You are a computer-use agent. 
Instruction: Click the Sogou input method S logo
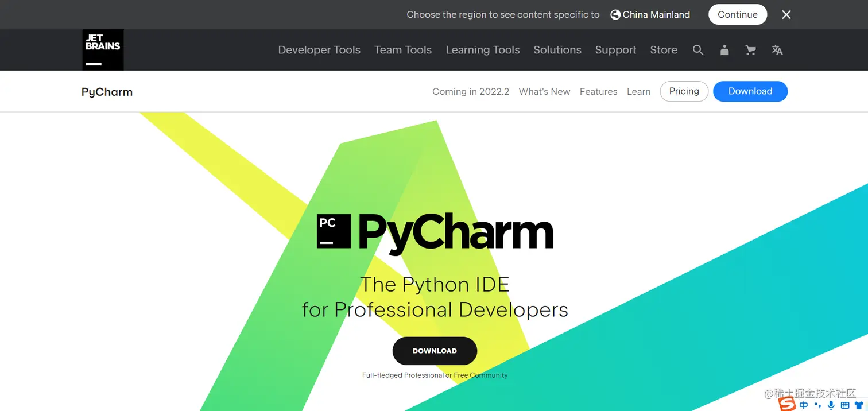tap(787, 404)
